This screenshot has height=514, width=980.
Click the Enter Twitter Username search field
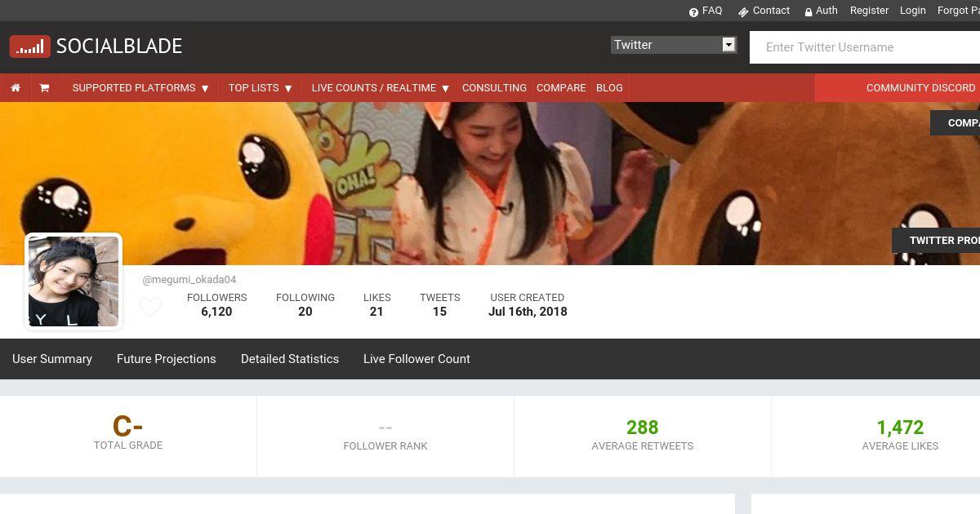click(865, 47)
